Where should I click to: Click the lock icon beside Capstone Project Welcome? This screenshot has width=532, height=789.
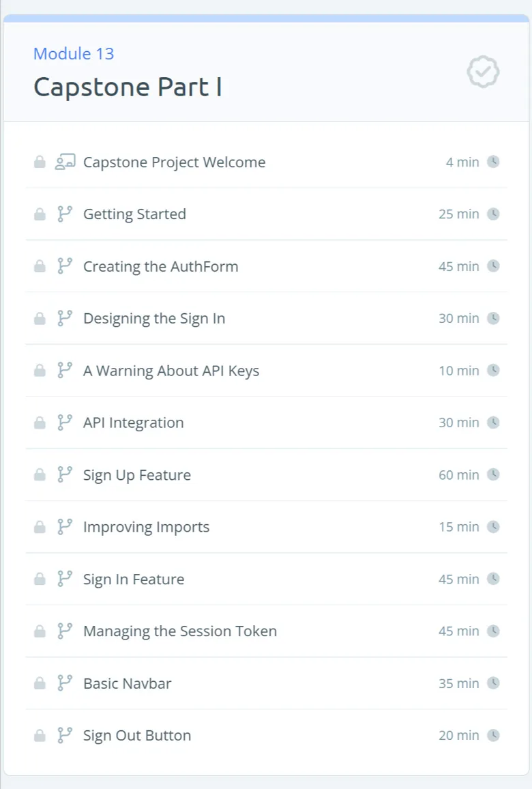[40, 162]
